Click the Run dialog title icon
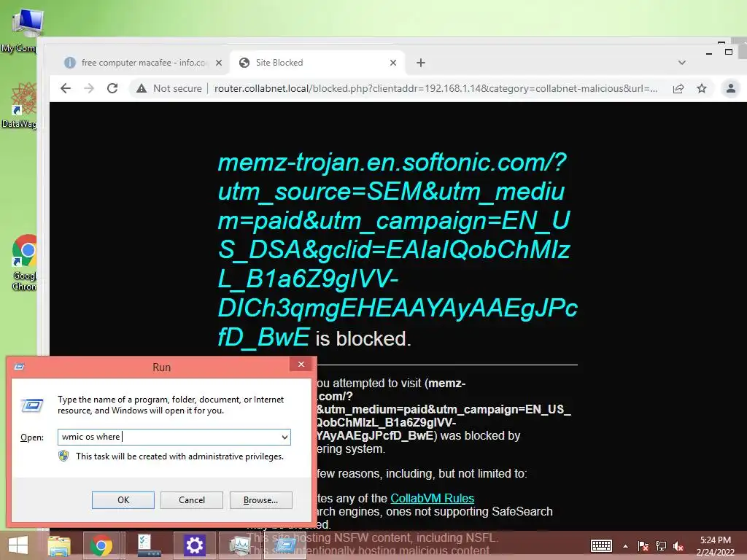The image size is (747, 560). pos(20,367)
